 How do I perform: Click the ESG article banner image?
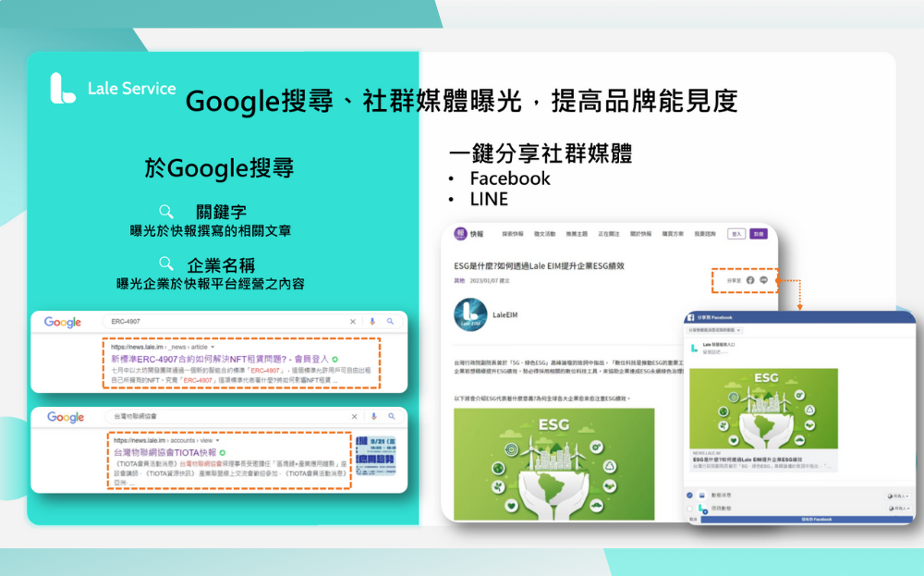click(553, 464)
